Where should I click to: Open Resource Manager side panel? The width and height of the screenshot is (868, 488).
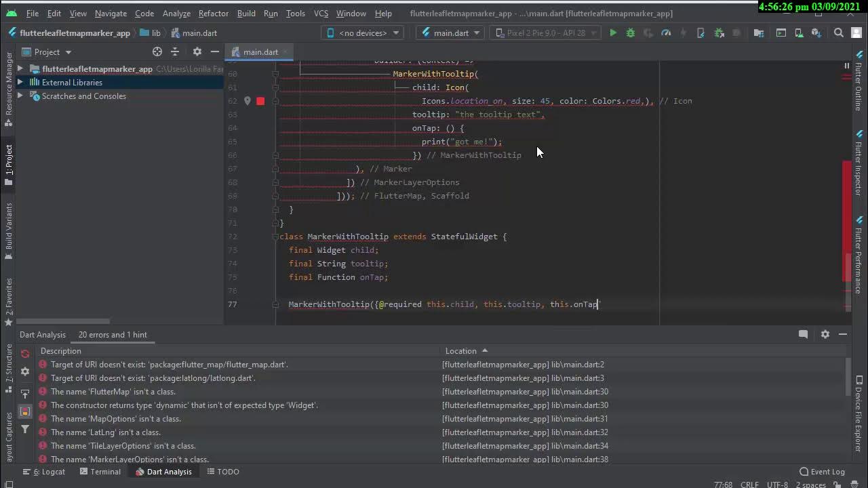point(9,88)
